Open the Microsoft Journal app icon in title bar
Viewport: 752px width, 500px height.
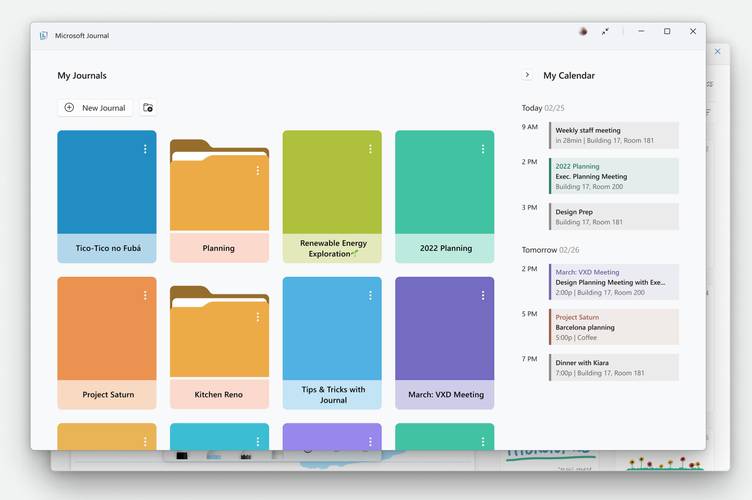pyautogui.click(x=44, y=35)
